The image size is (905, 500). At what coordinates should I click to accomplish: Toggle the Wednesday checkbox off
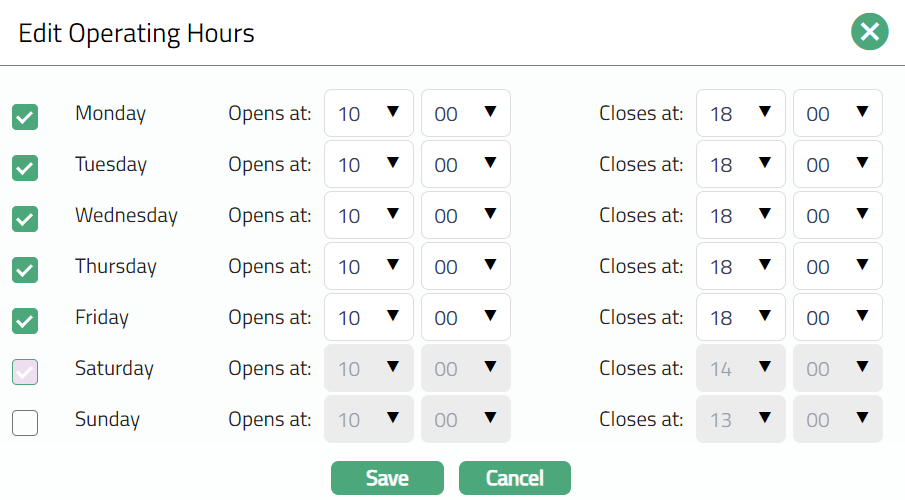click(25, 219)
